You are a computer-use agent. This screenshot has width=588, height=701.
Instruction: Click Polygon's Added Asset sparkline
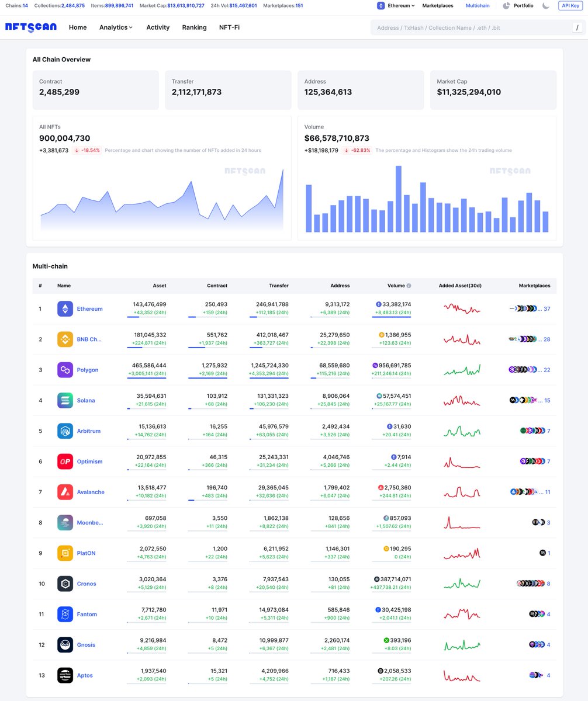[462, 370]
